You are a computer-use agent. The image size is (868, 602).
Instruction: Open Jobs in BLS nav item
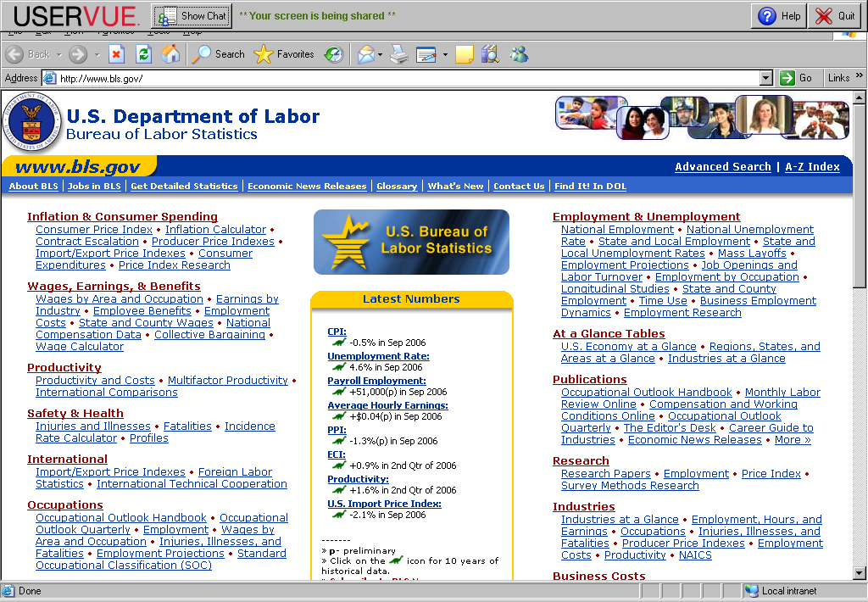[x=94, y=186]
